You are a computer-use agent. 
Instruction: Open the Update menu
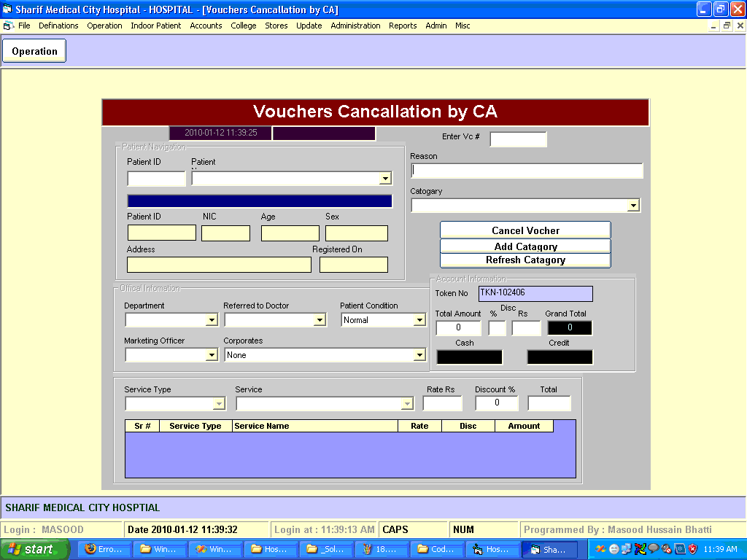click(x=309, y=26)
